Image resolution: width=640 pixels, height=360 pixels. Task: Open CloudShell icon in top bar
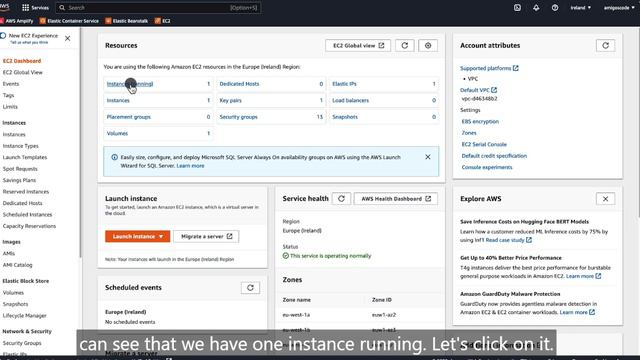point(517,7)
